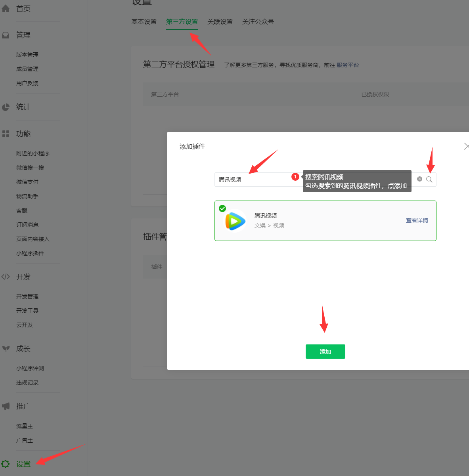Viewport: 469px width, 476px height.
Task: Open the 管理 section
Action: click(23, 35)
